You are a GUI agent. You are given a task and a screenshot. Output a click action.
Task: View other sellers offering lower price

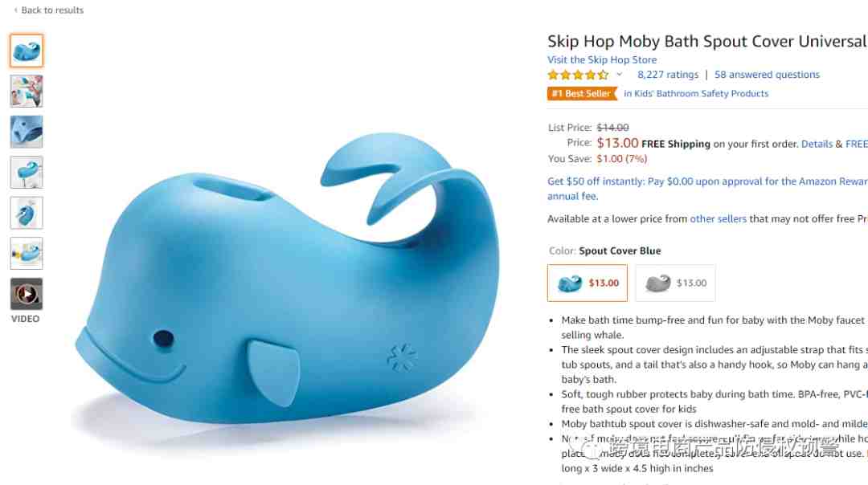pos(718,219)
